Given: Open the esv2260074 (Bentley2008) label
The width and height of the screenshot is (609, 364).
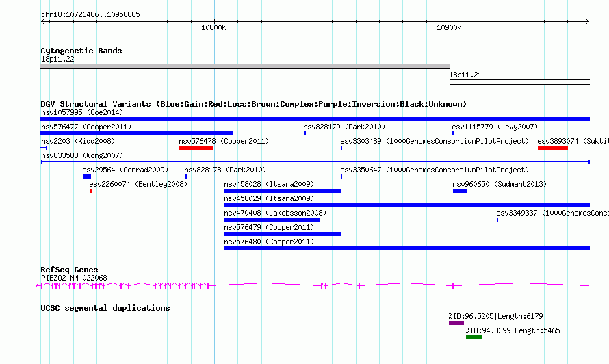Looking at the screenshot, I should point(138,184).
